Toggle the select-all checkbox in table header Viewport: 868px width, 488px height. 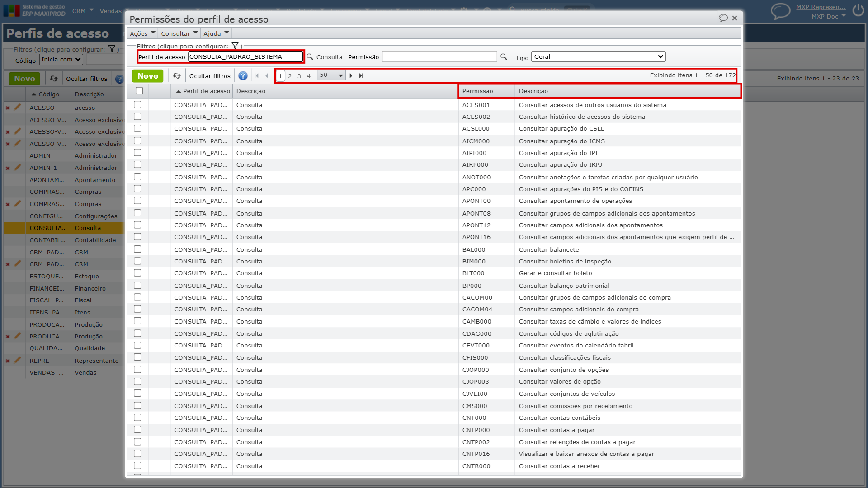pyautogui.click(x=139, y=91)
